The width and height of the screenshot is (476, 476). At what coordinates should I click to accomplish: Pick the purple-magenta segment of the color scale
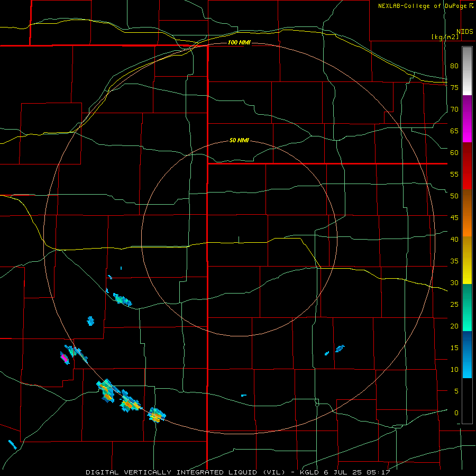pyautogui.click(x=467, y=119)
